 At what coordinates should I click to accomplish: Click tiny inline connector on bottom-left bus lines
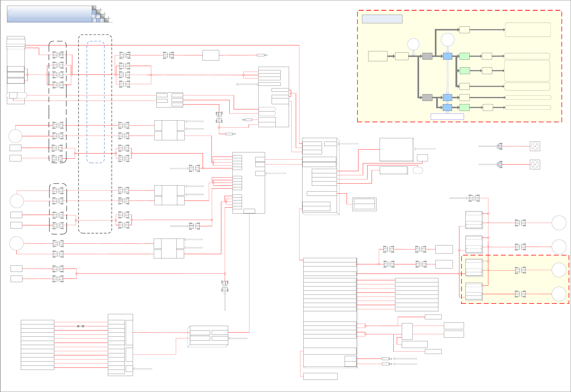coord(81,326)
